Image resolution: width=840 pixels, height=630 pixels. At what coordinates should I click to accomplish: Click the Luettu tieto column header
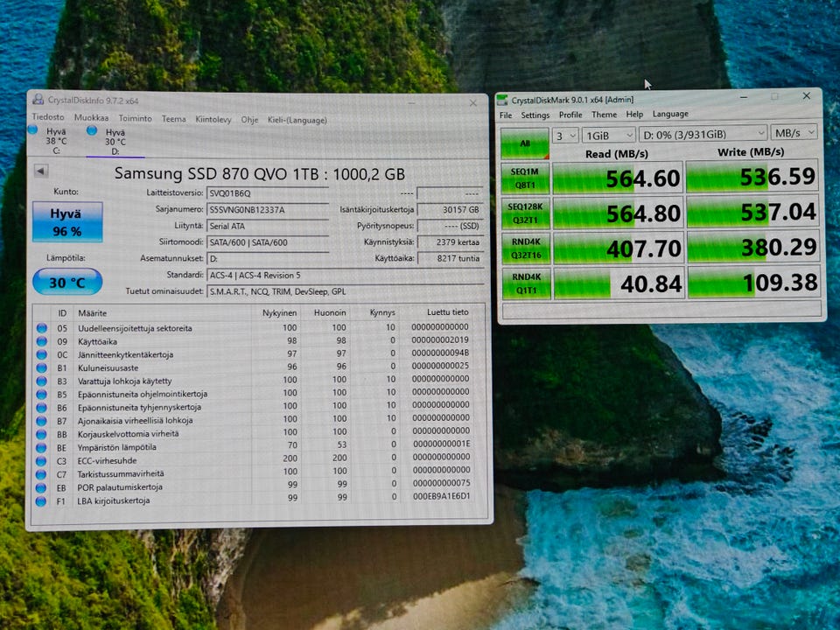pyautogui.click(x=447, y=311)
